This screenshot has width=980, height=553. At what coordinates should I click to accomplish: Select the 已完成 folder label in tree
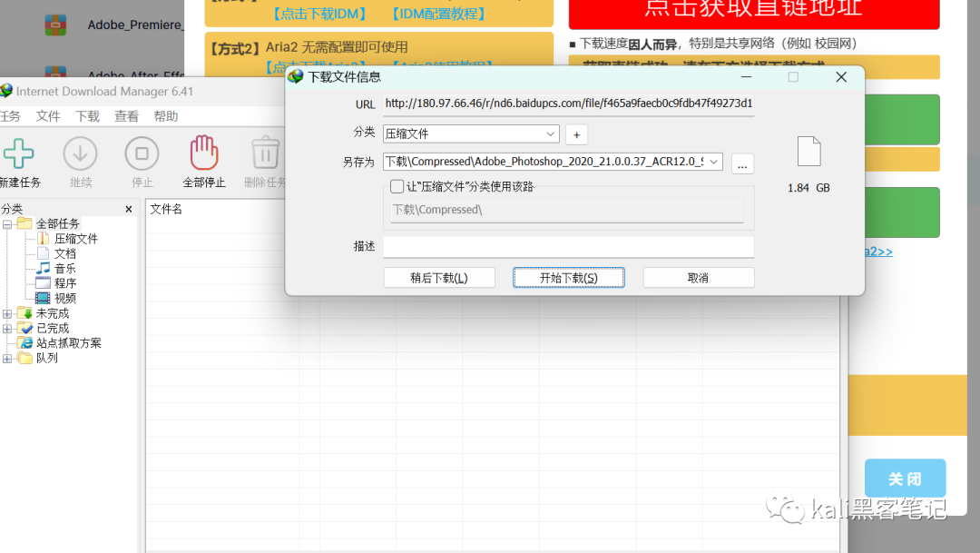coord(53,329)
